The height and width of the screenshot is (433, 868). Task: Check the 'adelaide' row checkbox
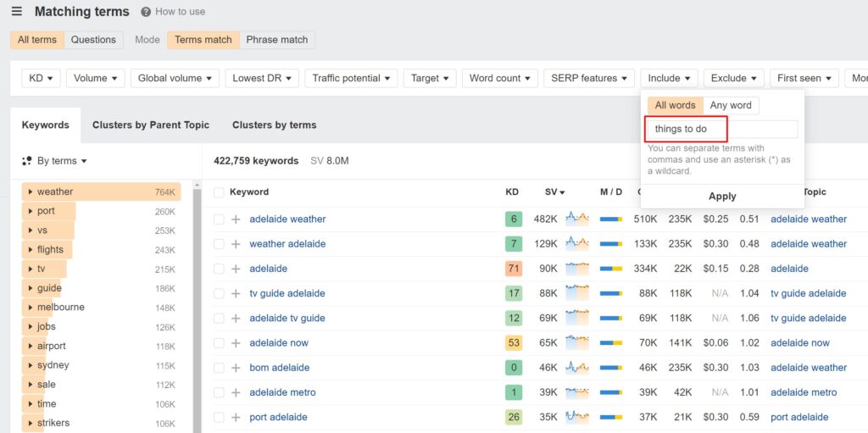(219, 269)
